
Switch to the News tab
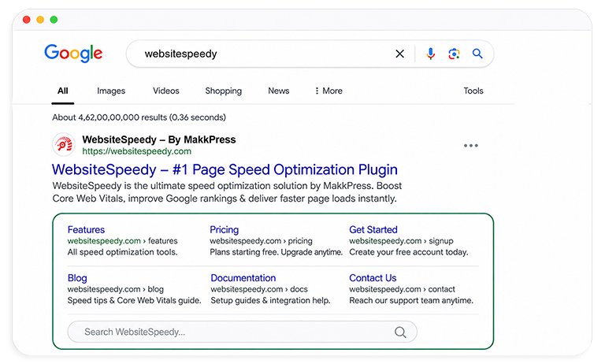click(279, 91)
